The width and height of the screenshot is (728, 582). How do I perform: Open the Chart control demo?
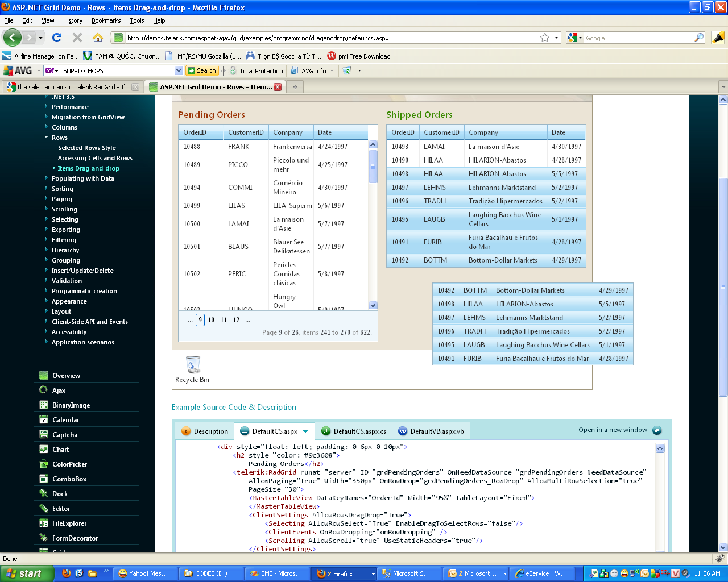[60, 450]
